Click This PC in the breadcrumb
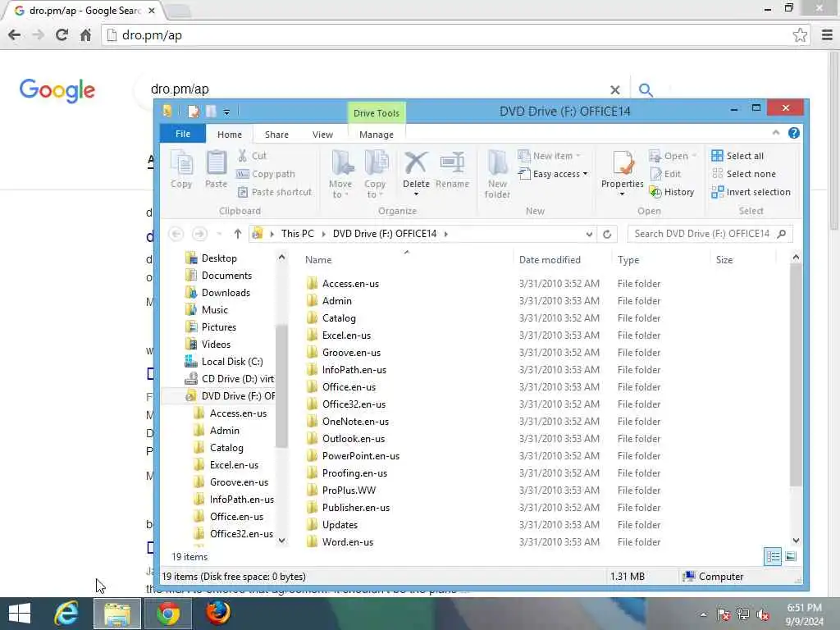The image size is (840, 630). point(297,234)
